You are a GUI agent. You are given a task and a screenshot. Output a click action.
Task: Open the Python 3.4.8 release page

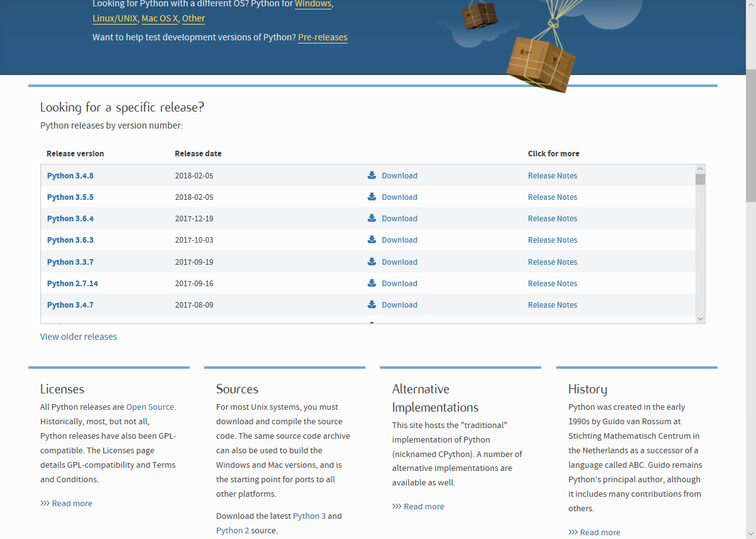point(71,176)
